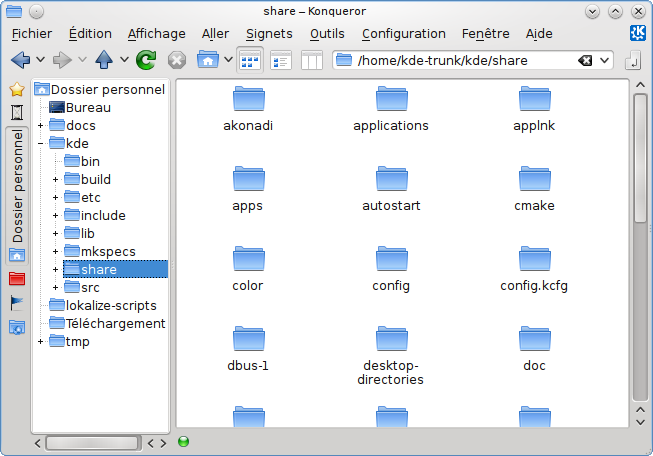Click the Back navigation arrow

pyautogui.click(x=20, y=60)
